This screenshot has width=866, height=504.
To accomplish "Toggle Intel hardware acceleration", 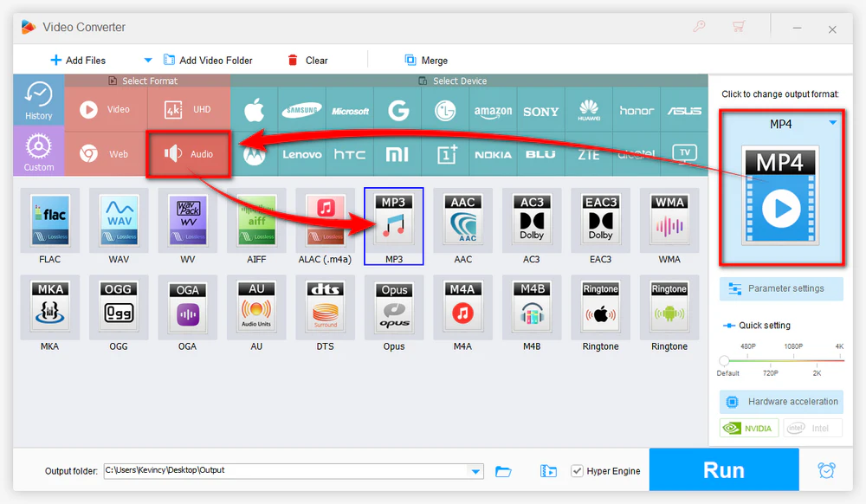I will (812, 428).
